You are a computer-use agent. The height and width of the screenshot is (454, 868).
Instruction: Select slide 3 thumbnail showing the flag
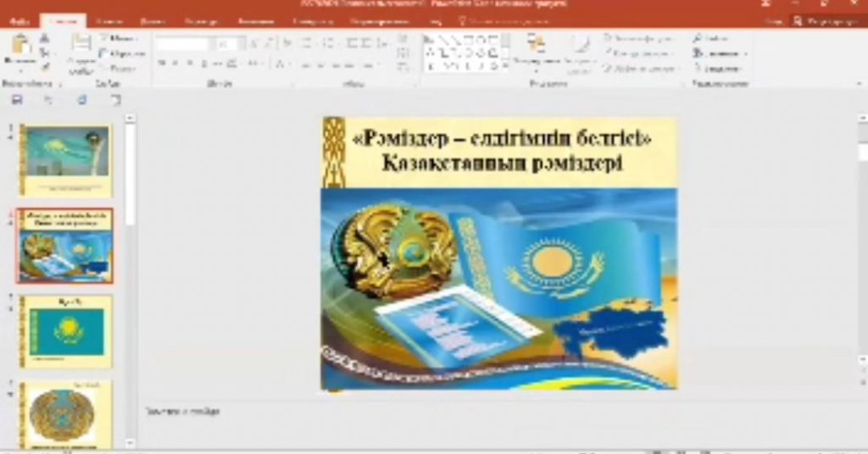[65, 331]
